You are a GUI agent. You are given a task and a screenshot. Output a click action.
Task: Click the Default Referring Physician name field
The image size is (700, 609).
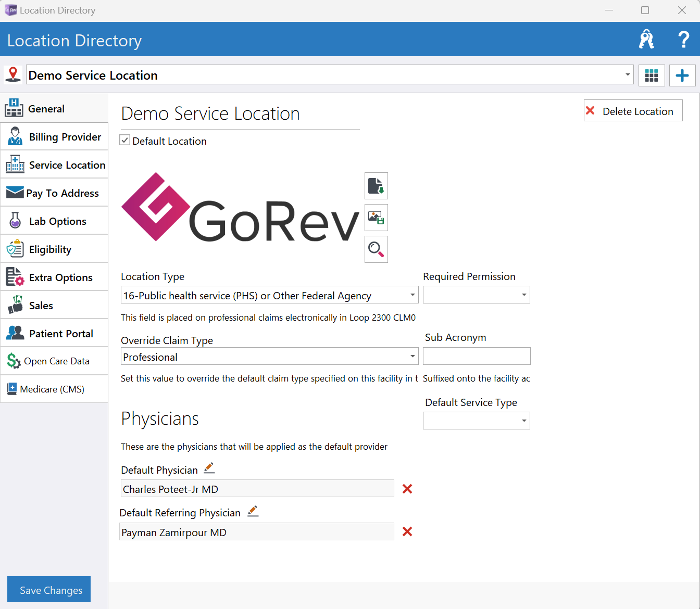click(x=257, y=531)
